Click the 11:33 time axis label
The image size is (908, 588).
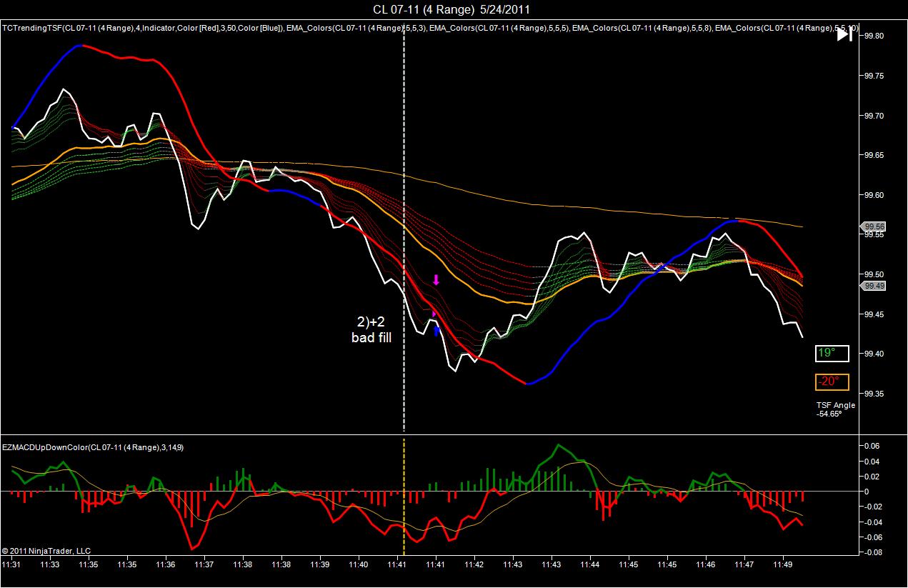point(50,564)
